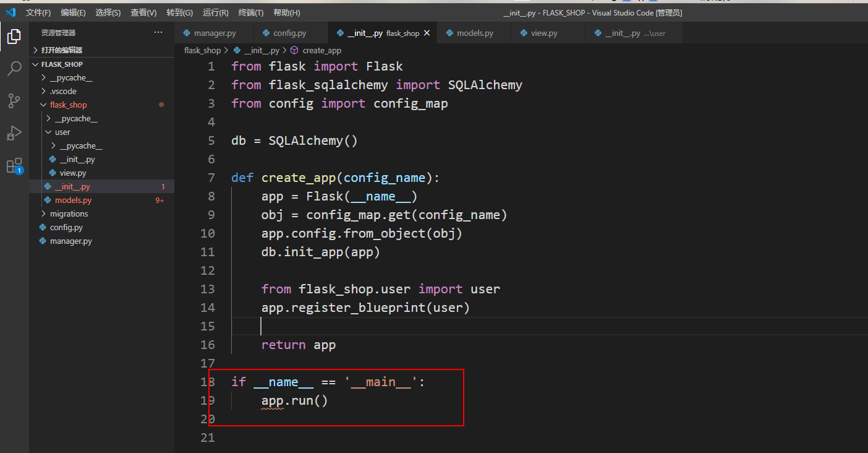This screenshot has height=453, width=868.
Task: Click the Python icon beside view.py in tree
Action: tap(53, 173)
